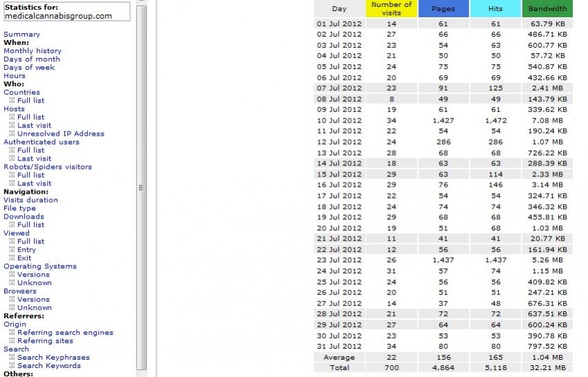The width and height of the screenshot is (588, 377).
Task: View Visits duration report
Action: click(x=30, y=199)
